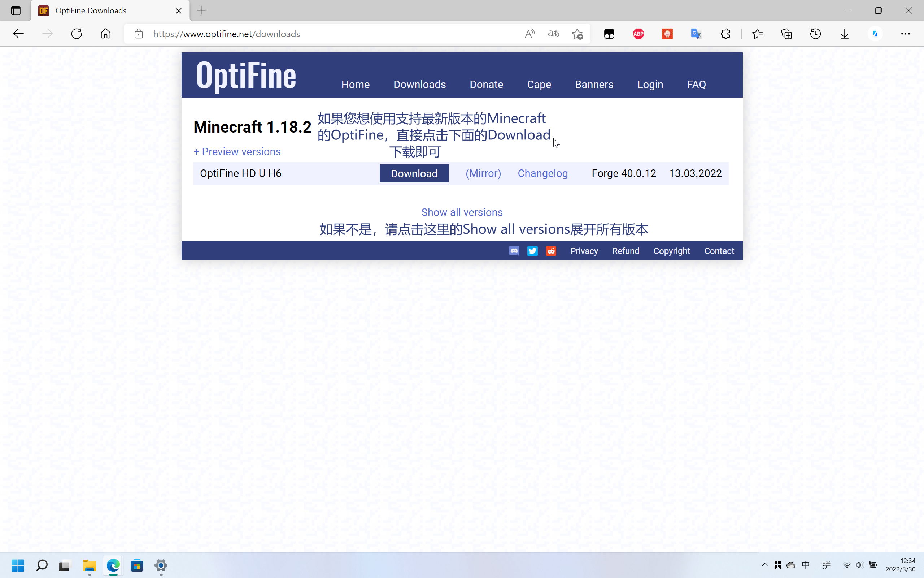Expand Show all versions
Image resolution: width=924 pixels, height=578 pixels.
tap(462, 212)
